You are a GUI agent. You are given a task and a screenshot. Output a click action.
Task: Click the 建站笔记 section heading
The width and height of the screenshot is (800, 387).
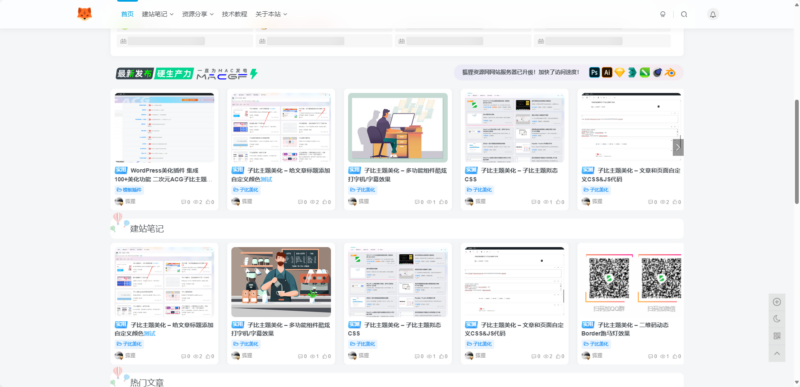(x=147, y=228)
